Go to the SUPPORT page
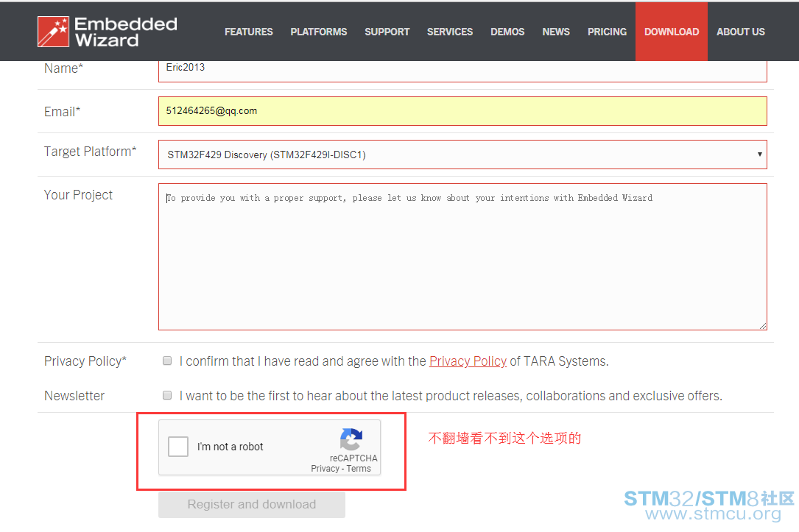The width and height of the screenshot is (799, 532). pos(387,32)
